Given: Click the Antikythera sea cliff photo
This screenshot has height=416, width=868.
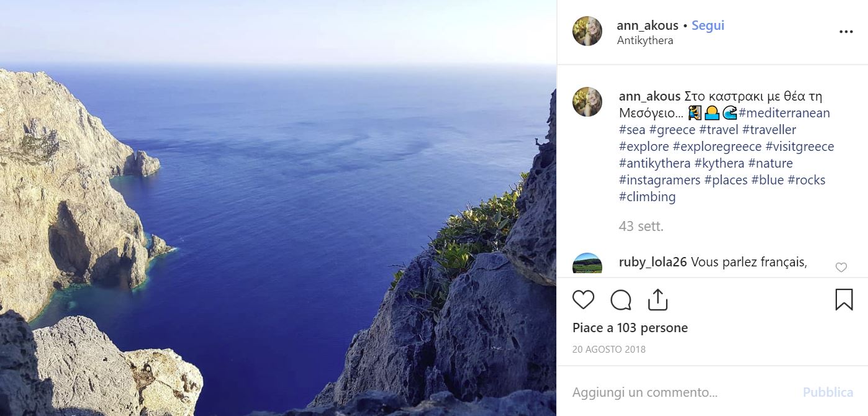Looking at the screenshot, I should [278, 208].
